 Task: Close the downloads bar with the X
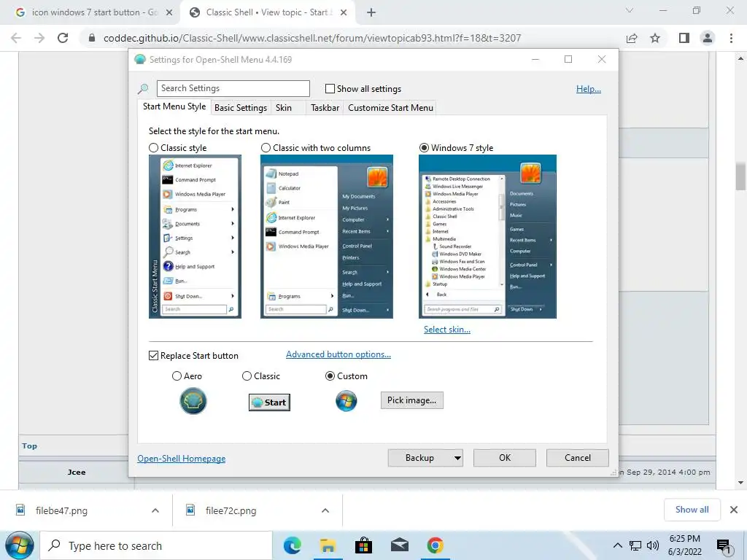tap(734, 510)
